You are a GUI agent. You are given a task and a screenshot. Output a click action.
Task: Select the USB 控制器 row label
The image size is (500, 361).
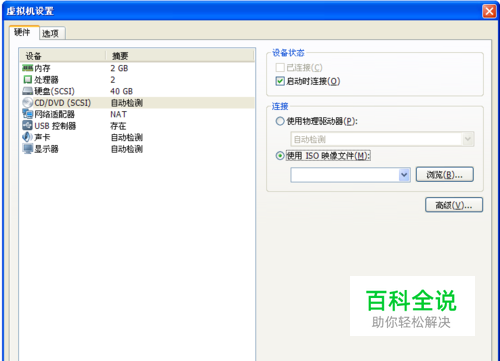(55, 126)
